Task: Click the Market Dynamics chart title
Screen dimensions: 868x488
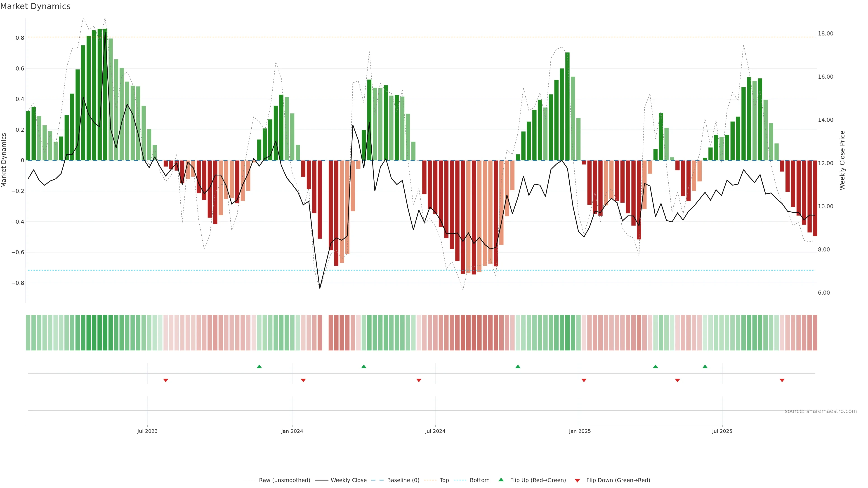Action: [x=35, y=6]
